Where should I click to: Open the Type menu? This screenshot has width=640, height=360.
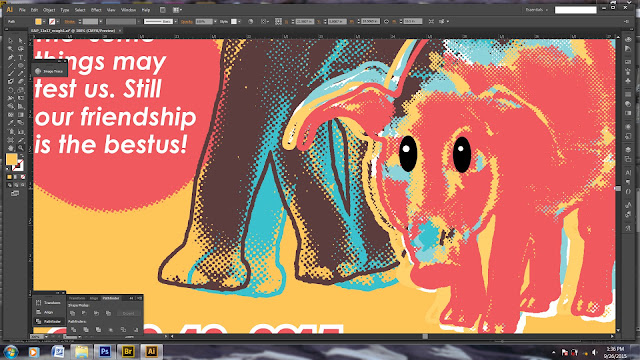coord(65,10)
